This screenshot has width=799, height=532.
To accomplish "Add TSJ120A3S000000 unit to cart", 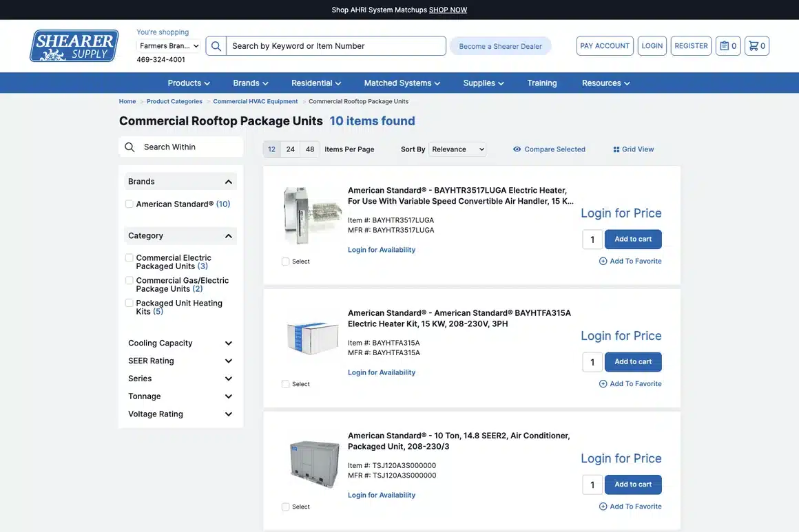I will click(x=633, y=485).
